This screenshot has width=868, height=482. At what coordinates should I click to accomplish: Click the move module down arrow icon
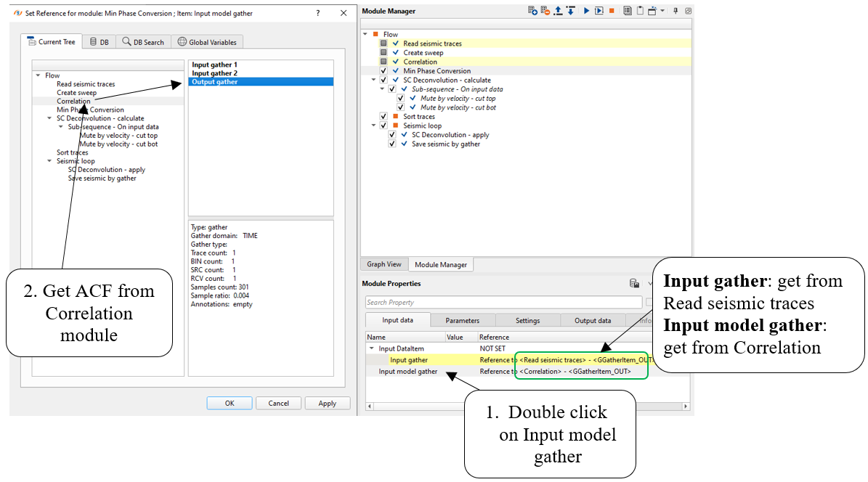[x=570, y=11]
